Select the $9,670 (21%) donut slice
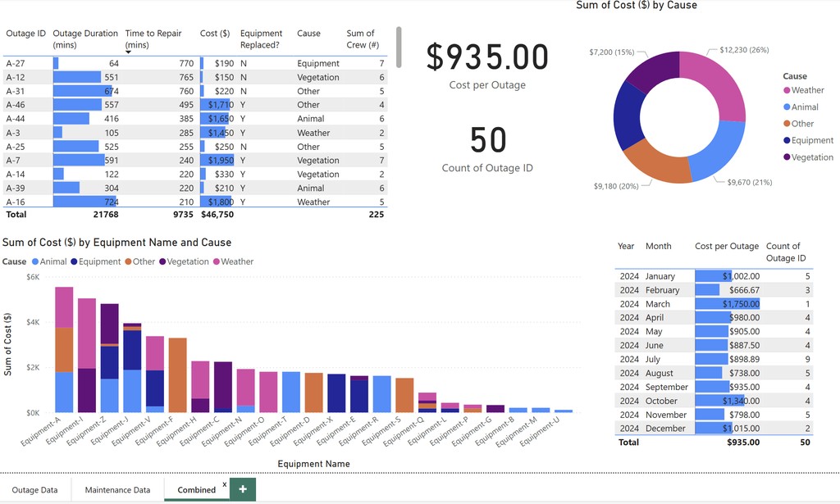Image resolution: width=840 pixels, height=504 pixels. pyautogui.click(x=720, y=152)
